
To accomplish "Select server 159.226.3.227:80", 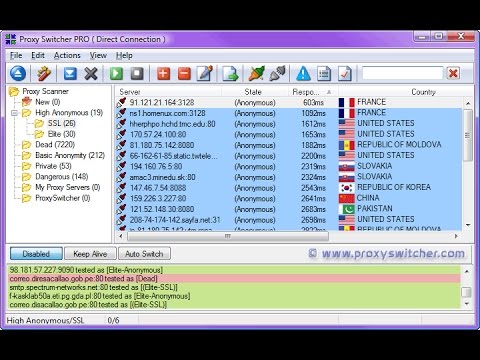I will [289, 198].
